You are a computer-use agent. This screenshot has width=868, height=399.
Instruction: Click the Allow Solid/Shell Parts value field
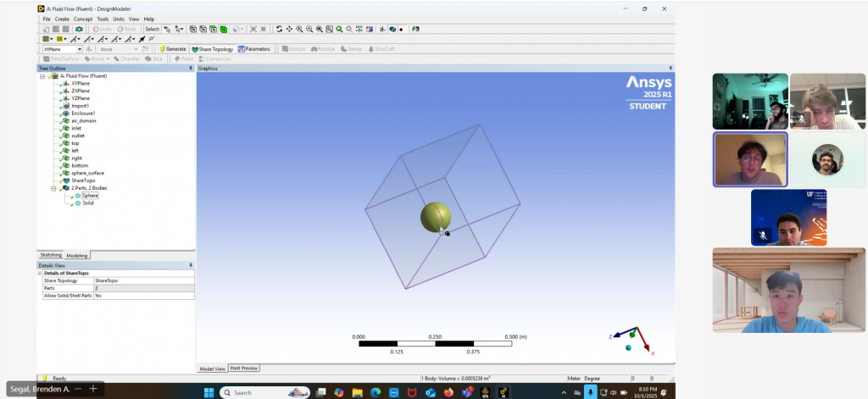[x=142, y=295]
